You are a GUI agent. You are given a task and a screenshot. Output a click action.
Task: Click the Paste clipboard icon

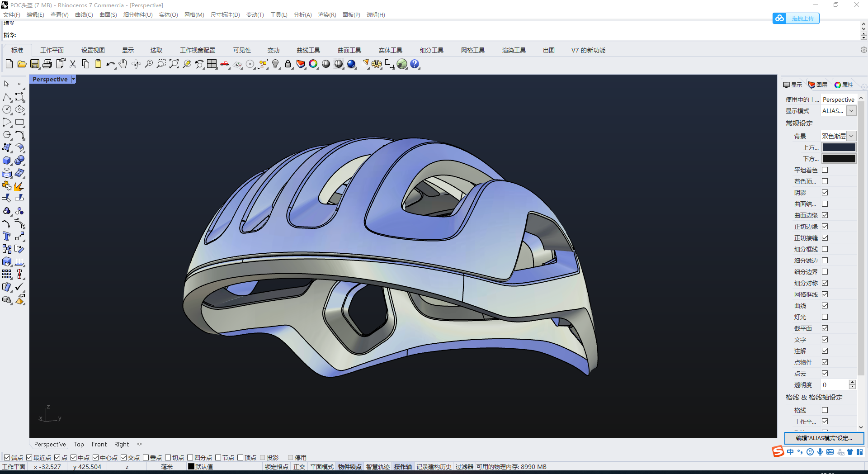click(98, 64)
